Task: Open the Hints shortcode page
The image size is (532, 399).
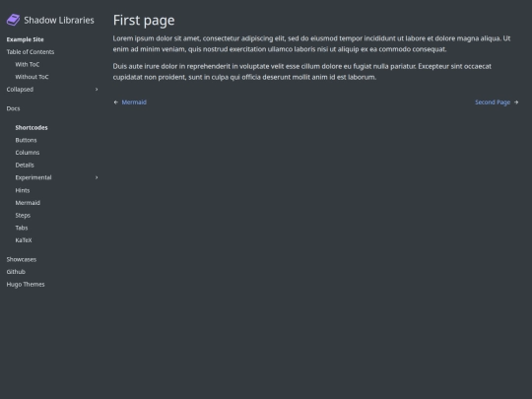Action: coord(23,190)
